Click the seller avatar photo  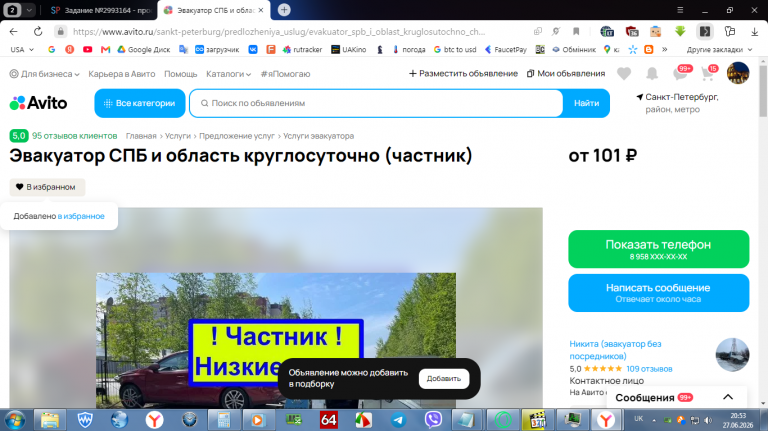pos(732,355)
